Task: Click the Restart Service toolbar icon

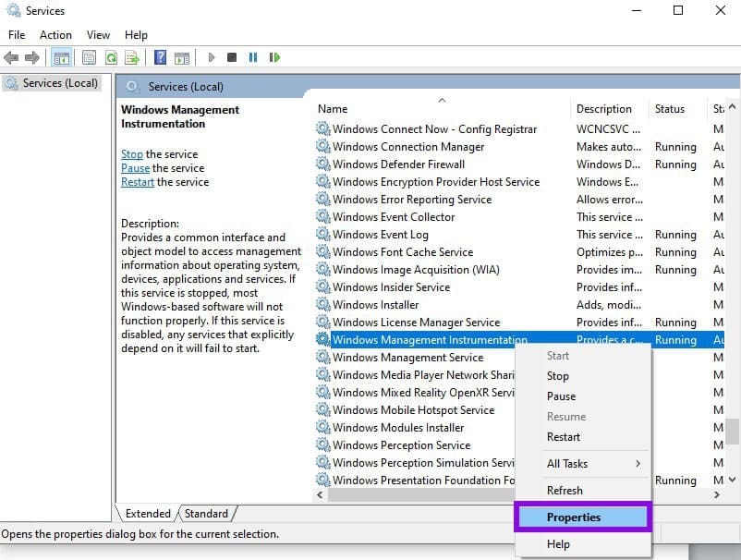Action: (274, 57)
